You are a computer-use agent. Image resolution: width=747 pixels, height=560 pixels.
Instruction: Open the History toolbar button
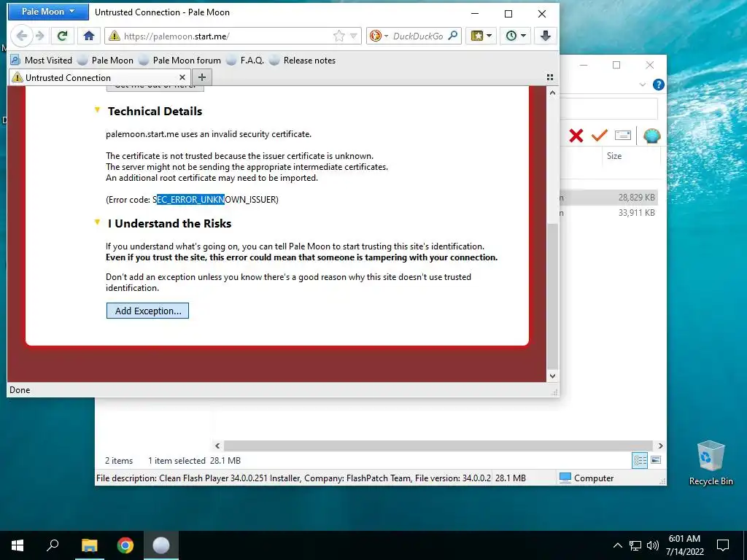516,36
